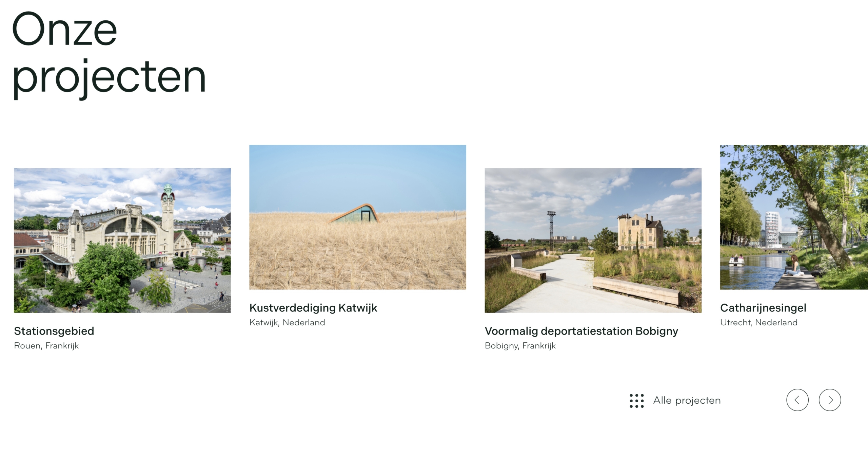Click the Kustverdediging Katwijk title
Viewport: 868px width, 460px height.
click(x=313, y=308)
